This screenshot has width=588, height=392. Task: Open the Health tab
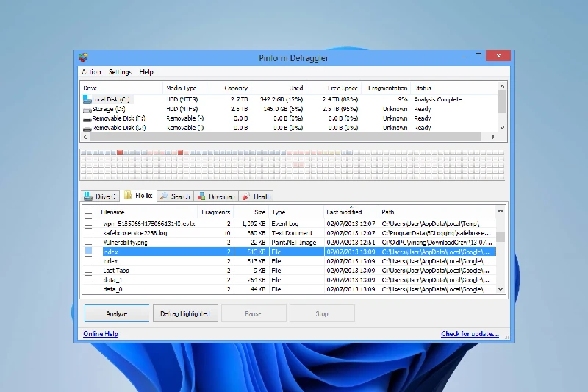coord(257,196)
